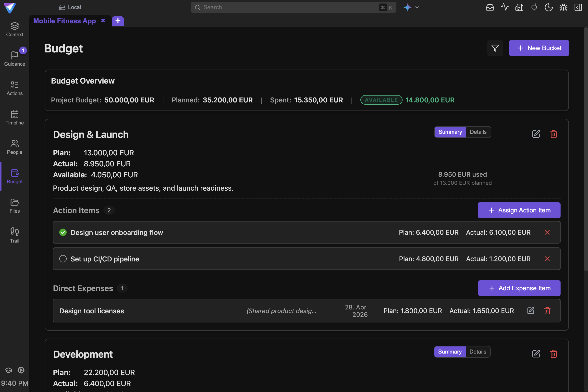Image resolution: width=588 pixels, height=392 pixels.
Task: Click Assign Action Item button
Action: 519,210
